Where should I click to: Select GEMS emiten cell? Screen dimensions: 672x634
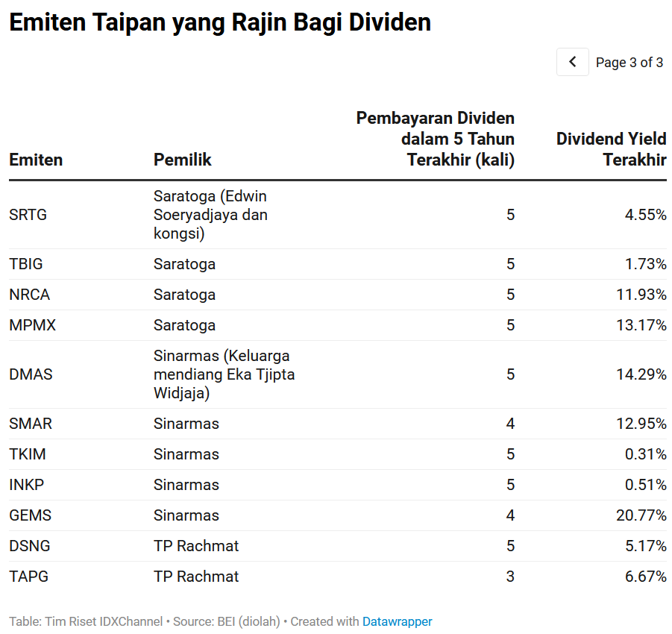pyautogui.click(x=30, y=515)
